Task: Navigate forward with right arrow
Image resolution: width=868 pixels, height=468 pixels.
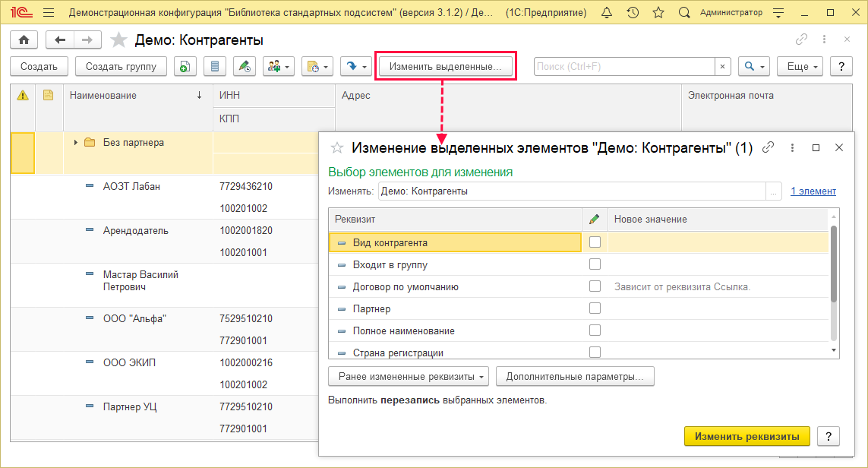Action: point(87,40)
